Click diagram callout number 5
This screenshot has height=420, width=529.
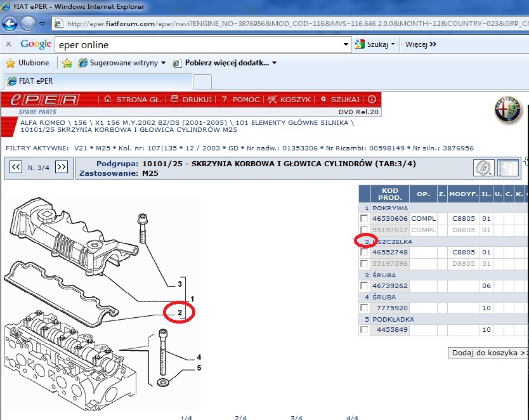[x=199, y=368]
